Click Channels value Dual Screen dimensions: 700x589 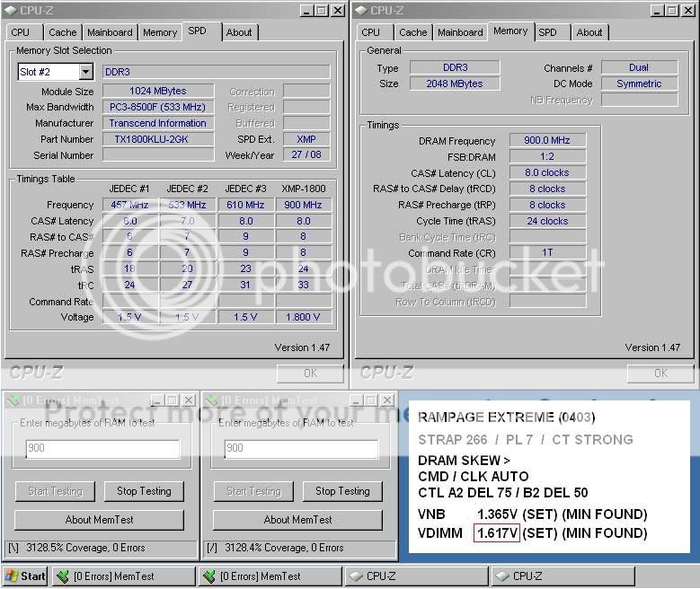point(639,67)
